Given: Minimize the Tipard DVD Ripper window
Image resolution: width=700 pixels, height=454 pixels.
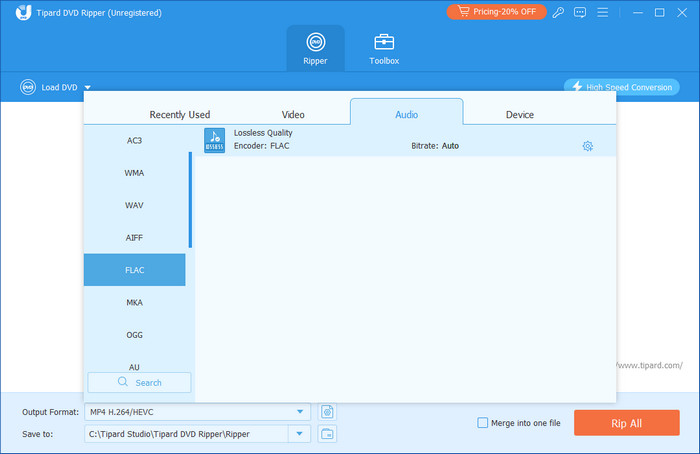Looking at the screenshot, I should click(638, 13).
